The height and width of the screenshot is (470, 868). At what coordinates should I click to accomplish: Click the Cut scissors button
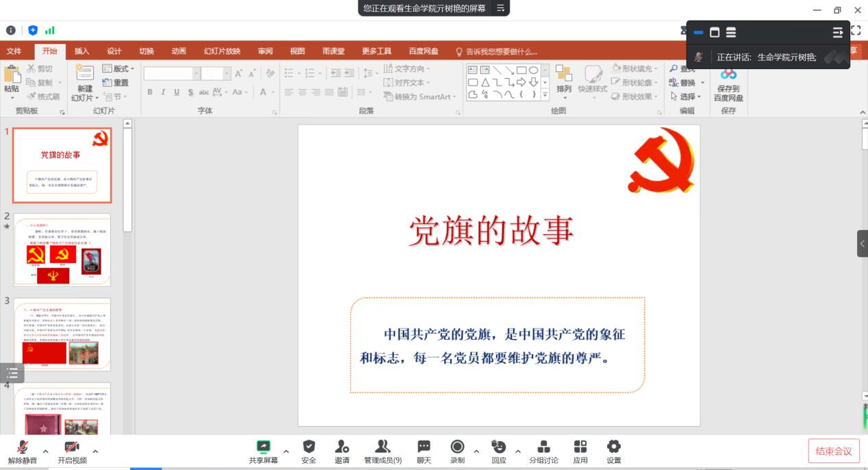click(40, 69)
